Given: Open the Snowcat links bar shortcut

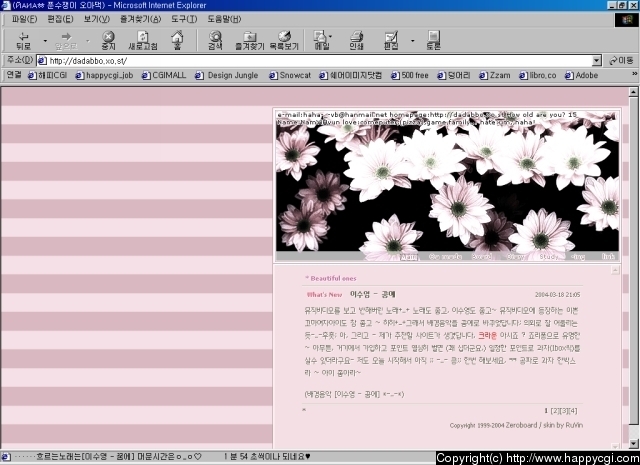Looking at the screenshot, I should click(290, 76).
